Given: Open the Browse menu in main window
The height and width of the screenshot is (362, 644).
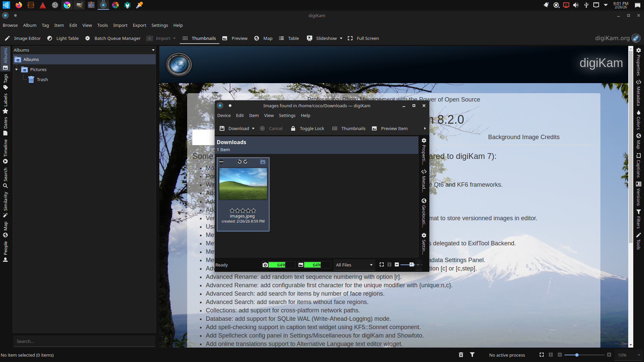Looking at the screenshot, I should [10, 25].
